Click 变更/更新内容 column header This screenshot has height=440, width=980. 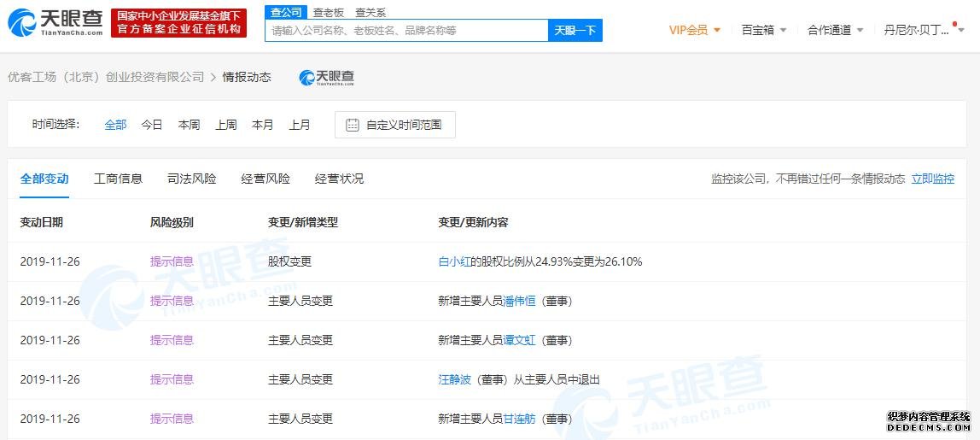click(x=474, y=222)
